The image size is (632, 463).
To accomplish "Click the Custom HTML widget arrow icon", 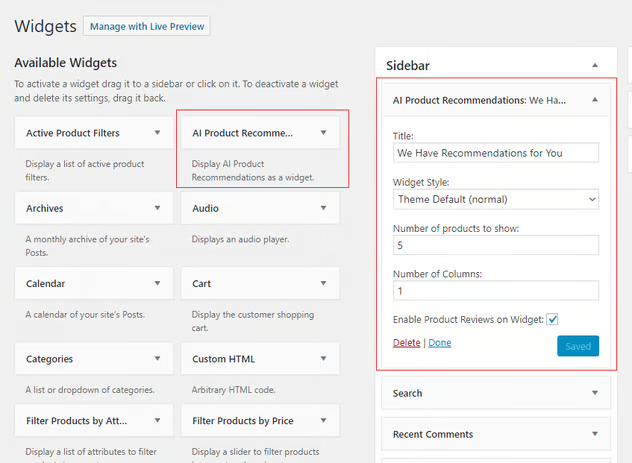I will tap(323, 358).
